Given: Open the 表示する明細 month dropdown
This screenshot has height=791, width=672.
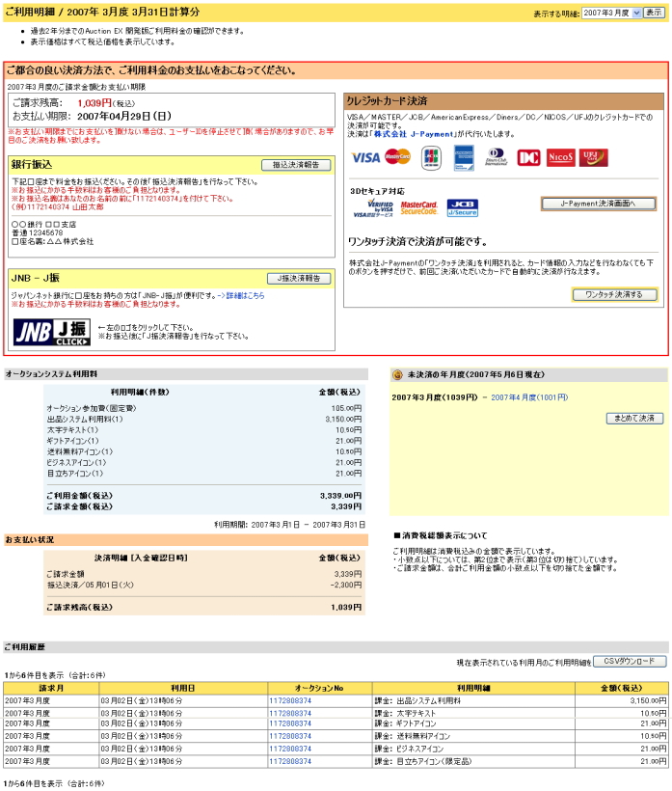Looking at the screenshot, I should pyautogui.click(x=611, y=13).
